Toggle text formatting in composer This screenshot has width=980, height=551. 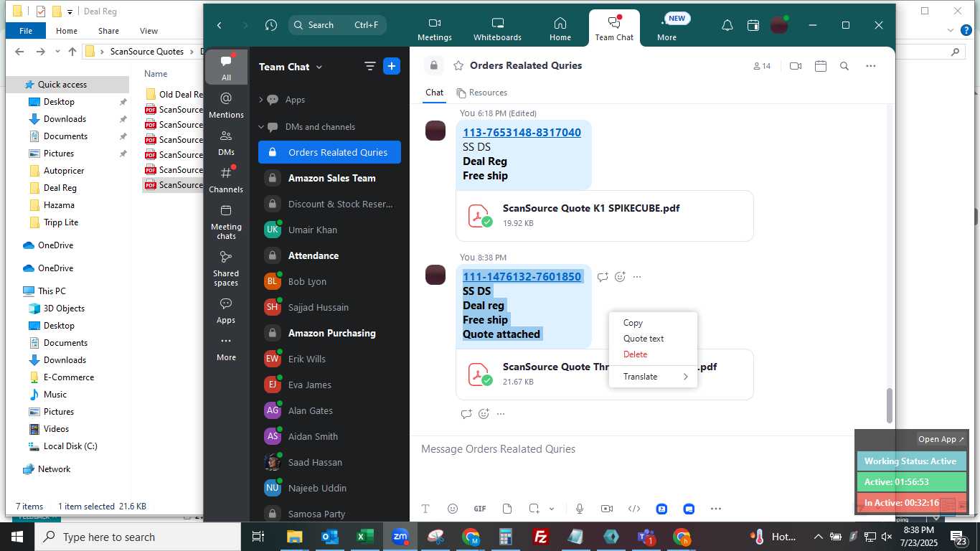425,509
